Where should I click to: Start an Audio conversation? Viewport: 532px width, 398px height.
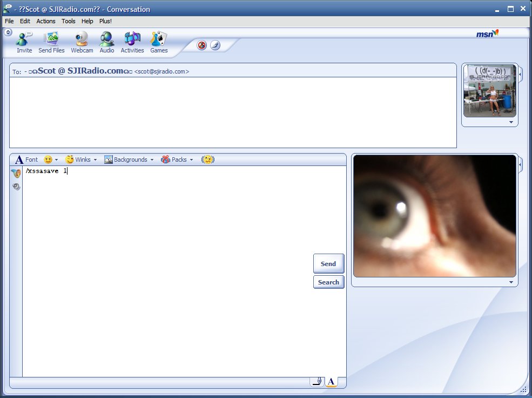pyautogui.click(x=106, y=42)
